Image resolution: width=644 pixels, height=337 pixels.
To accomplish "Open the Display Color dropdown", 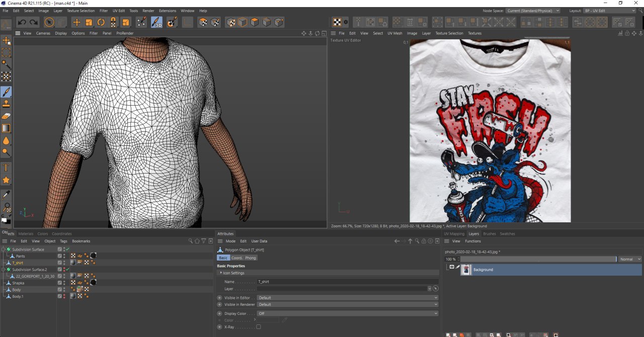I will (348, 313).
